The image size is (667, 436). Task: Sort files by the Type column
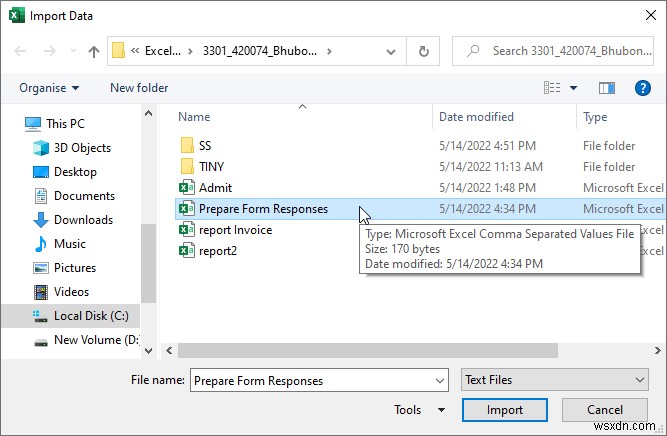[595, 117]
